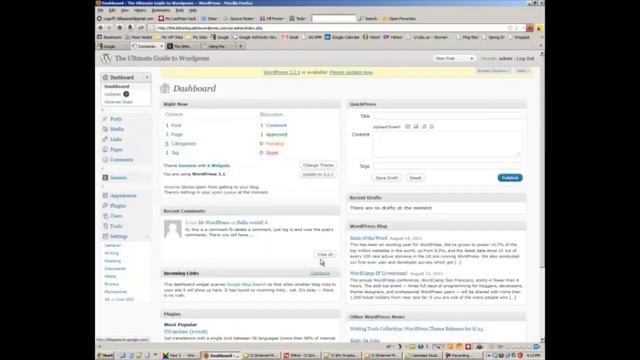Viewport: 640px width, 360px height.
Task: Open the Gmail bookmark
Action: coord(290,37)
